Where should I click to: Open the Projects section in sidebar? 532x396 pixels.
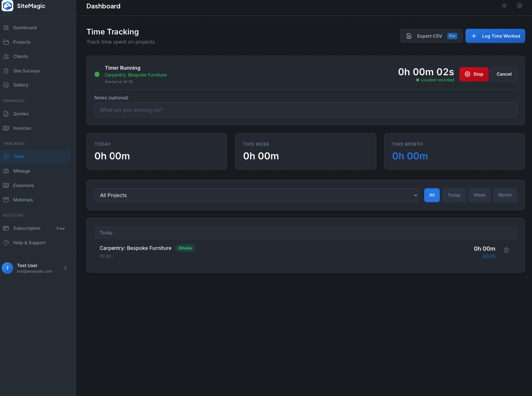22,42
